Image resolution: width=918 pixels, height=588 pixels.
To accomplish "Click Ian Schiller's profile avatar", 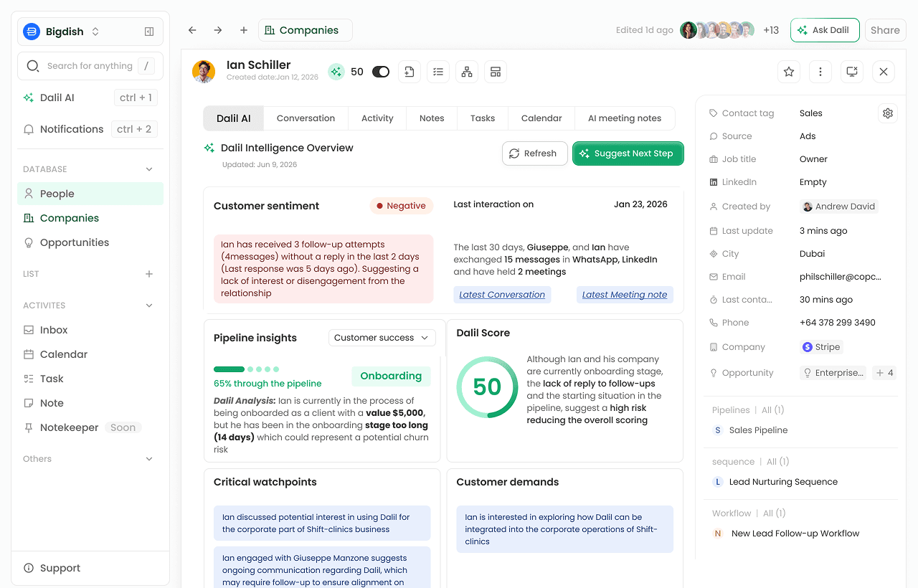I will (204, 72).
